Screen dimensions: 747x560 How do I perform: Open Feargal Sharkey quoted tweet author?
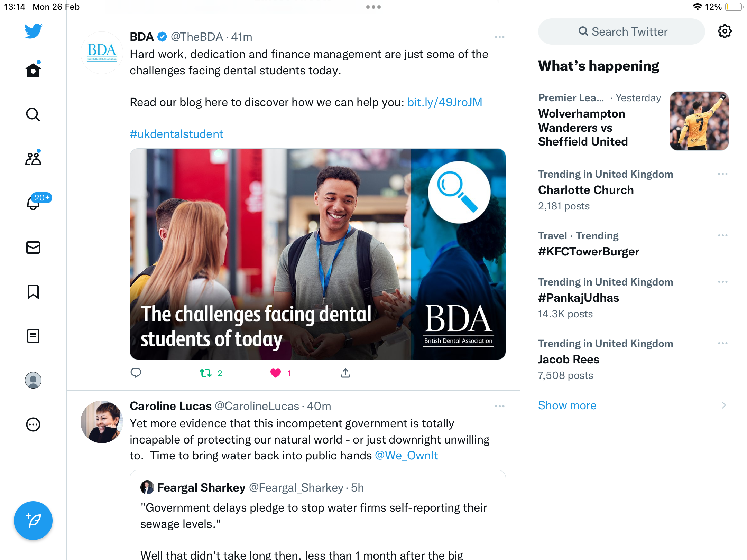point(201,488)
